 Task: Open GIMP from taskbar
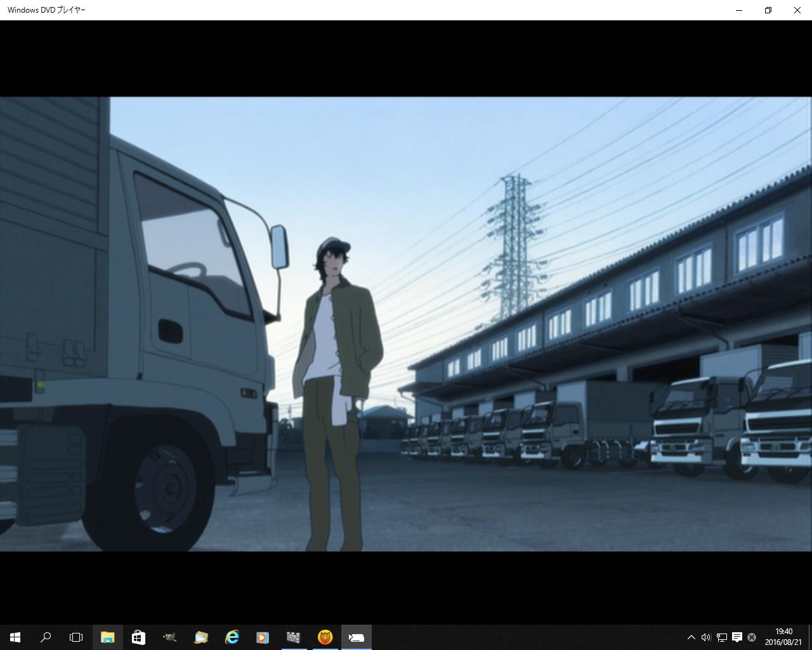(169, 637)
